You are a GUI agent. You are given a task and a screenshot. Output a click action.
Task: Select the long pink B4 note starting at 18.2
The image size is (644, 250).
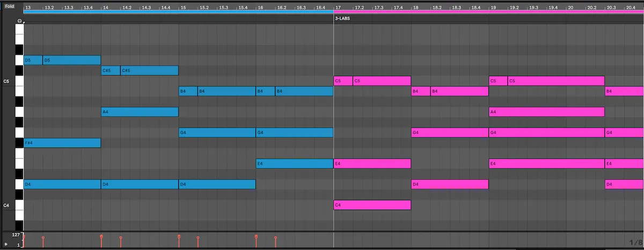[x=459, y=91]
